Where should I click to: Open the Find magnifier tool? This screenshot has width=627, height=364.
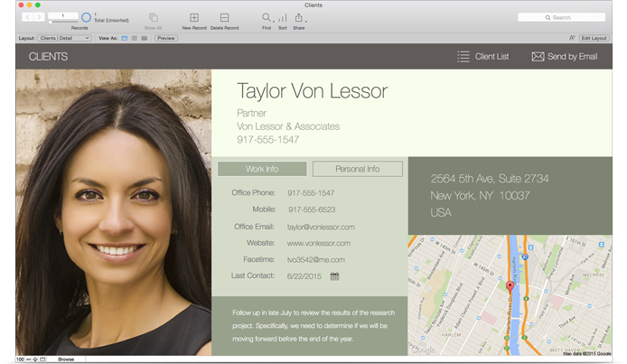pyautogui.click(x=266, y=17)
